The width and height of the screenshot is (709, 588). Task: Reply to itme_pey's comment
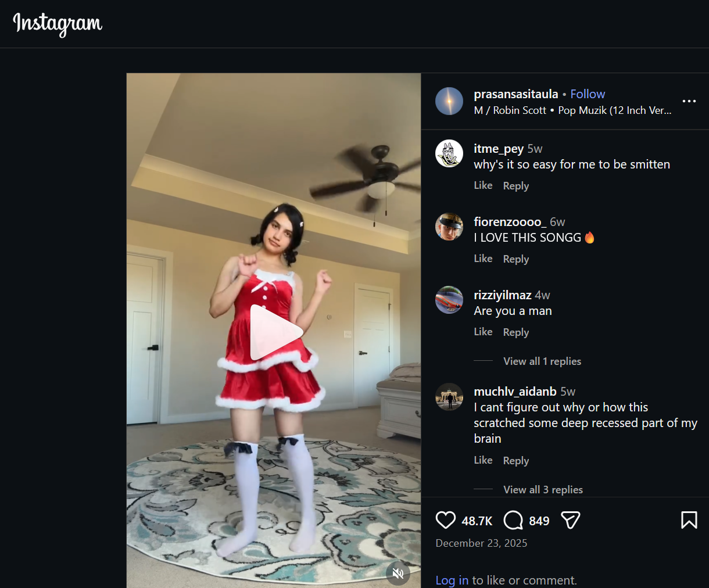coord(516,186)
